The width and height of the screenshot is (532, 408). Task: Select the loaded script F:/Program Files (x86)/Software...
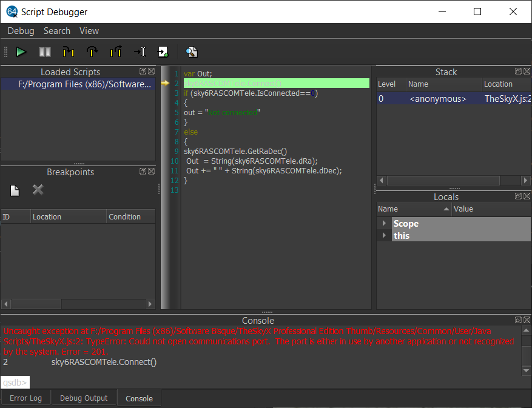78,84
